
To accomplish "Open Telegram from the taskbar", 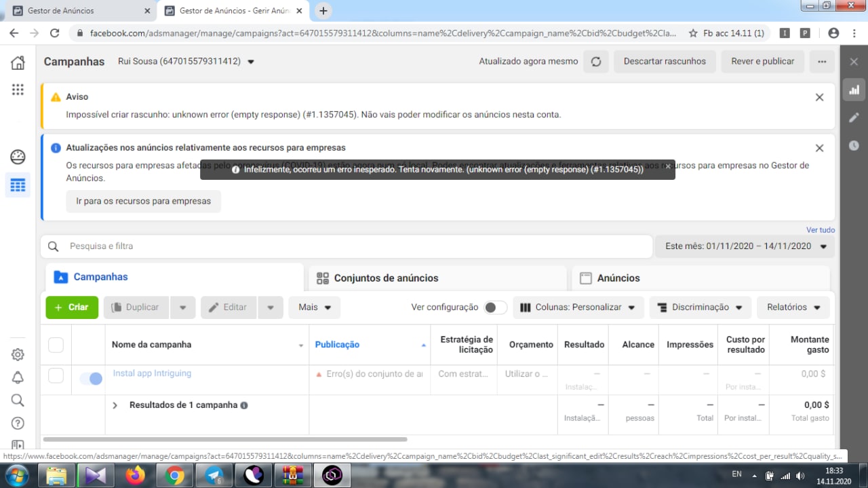I will pyautogui.click(x=214, y=475).
